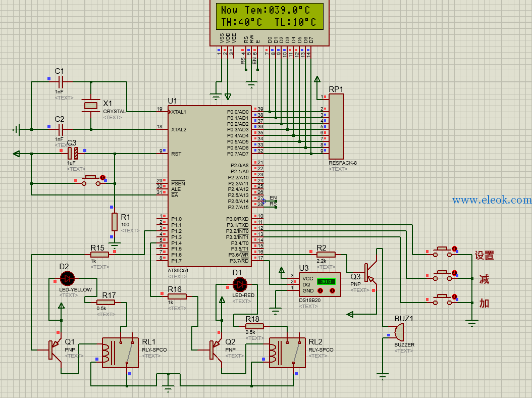
Task: Click the 加 (increase) push button switch
Action: (x=442, y=299)
